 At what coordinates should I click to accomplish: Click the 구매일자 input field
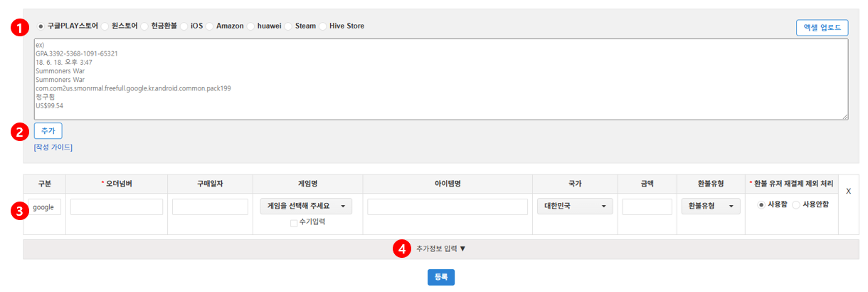209,207
